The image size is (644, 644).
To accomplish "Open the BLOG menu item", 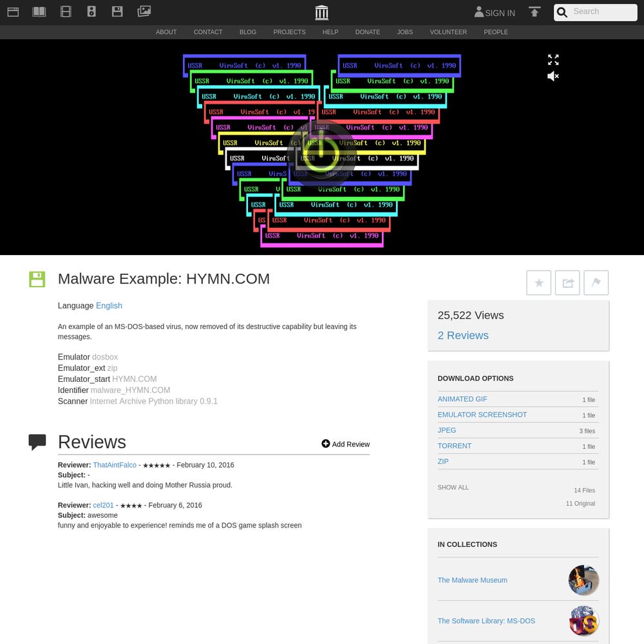I will 248,32.
